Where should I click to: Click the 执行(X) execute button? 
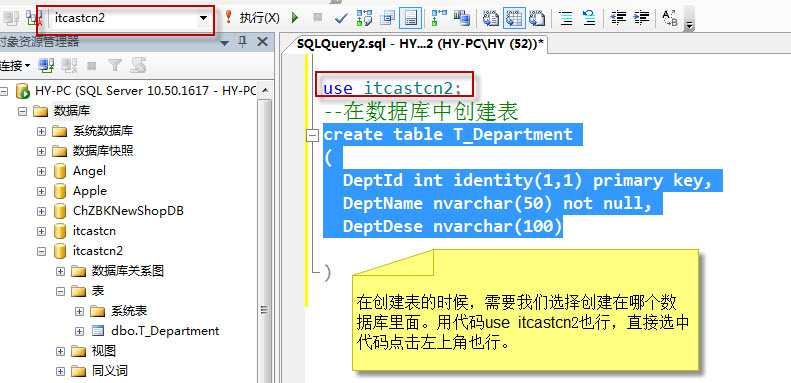tap(252, 18)
